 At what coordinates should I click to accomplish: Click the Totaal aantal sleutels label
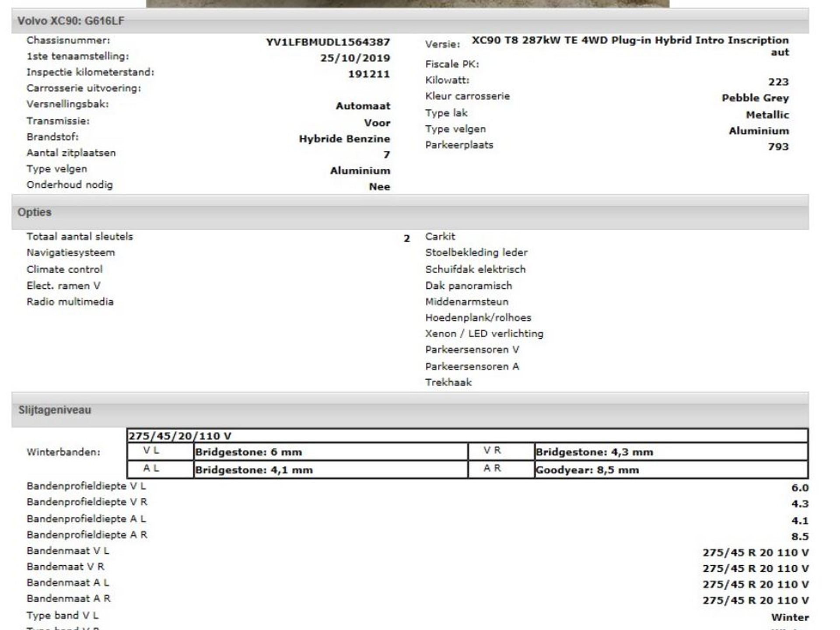[x=80, y=237]
